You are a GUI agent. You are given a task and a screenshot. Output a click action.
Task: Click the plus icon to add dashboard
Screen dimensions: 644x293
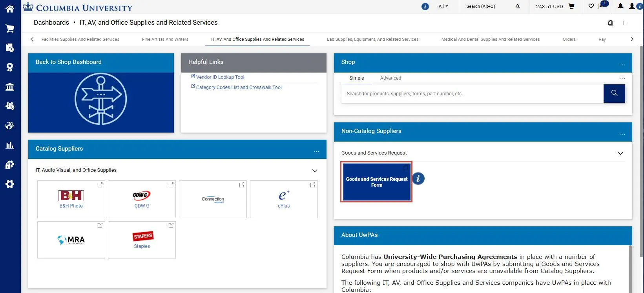pyautogui.click(x=624, y=23)
